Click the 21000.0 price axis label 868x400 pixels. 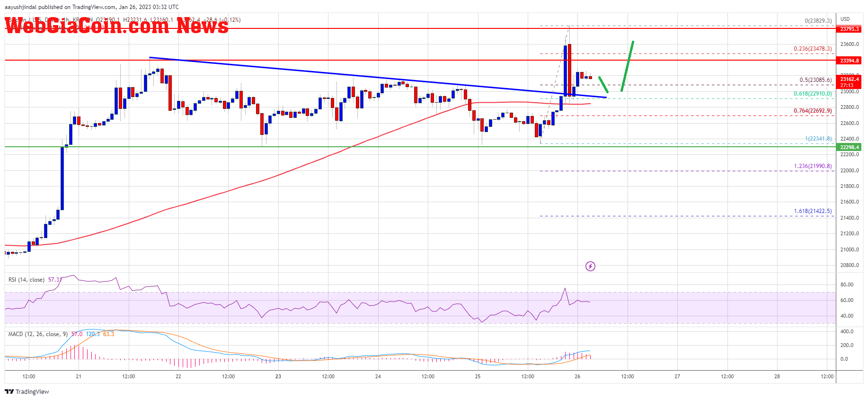(850, 249)
